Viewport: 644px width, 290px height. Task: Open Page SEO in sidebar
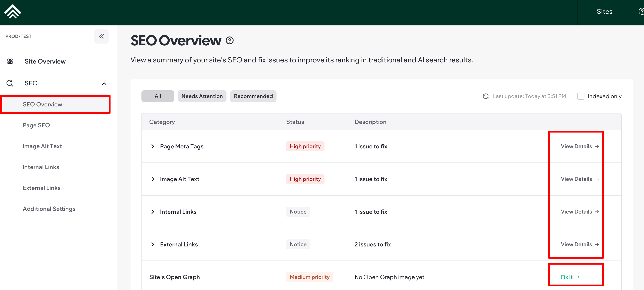point(36,125)
